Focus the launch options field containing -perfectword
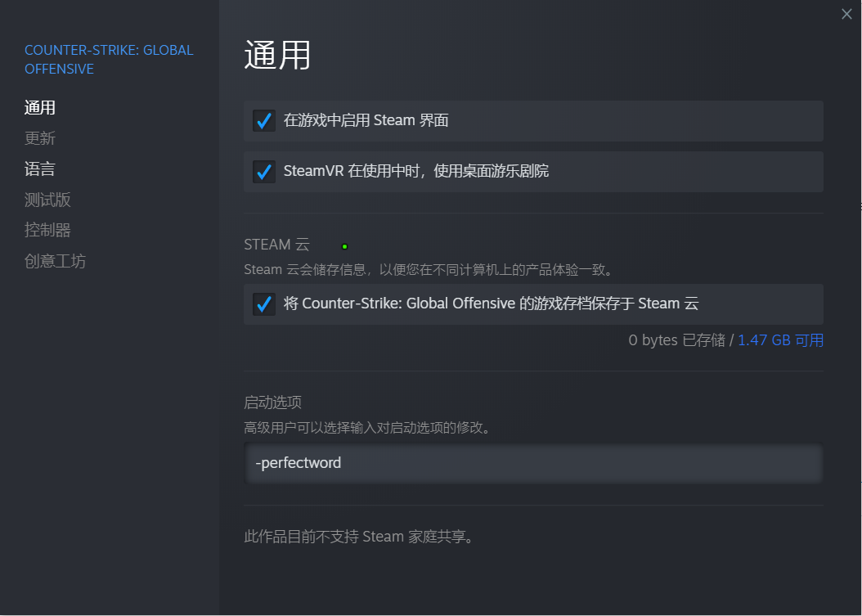 (x=533, y=463)
